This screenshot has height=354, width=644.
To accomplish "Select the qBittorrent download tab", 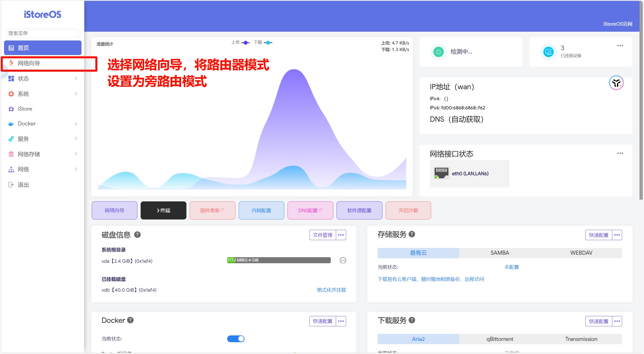I will pos(500,339).
